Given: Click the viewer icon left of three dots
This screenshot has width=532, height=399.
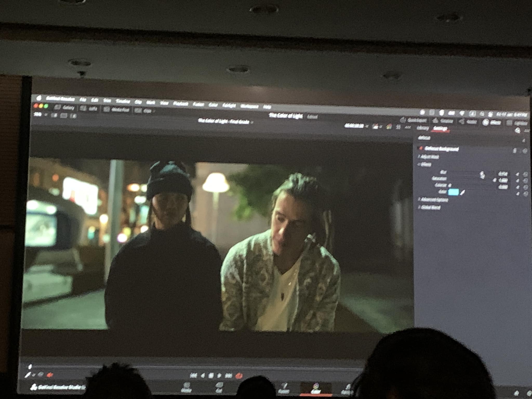Looking at the screenshot, I should (398, 127).
